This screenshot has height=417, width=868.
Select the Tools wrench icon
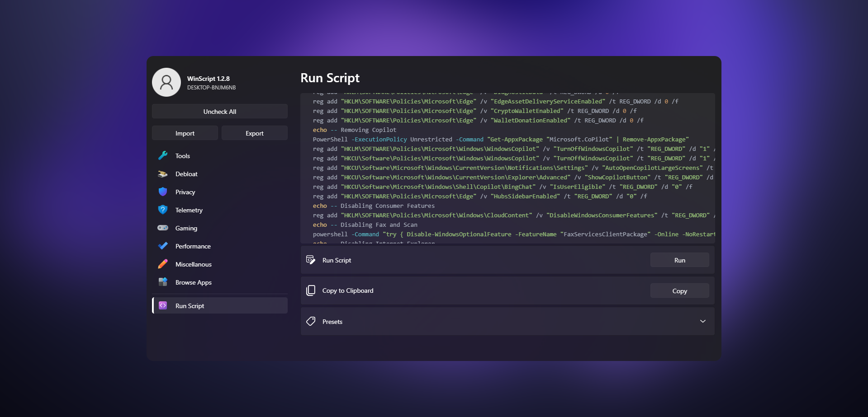coord(163,155)
